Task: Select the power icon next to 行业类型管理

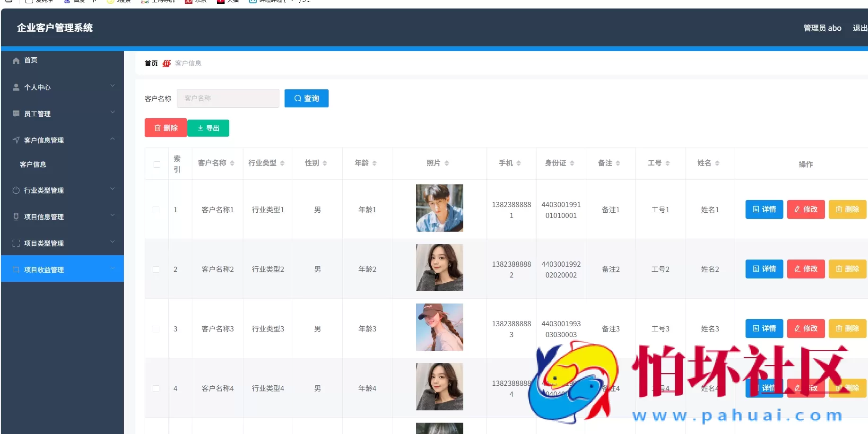Action: 16,190
